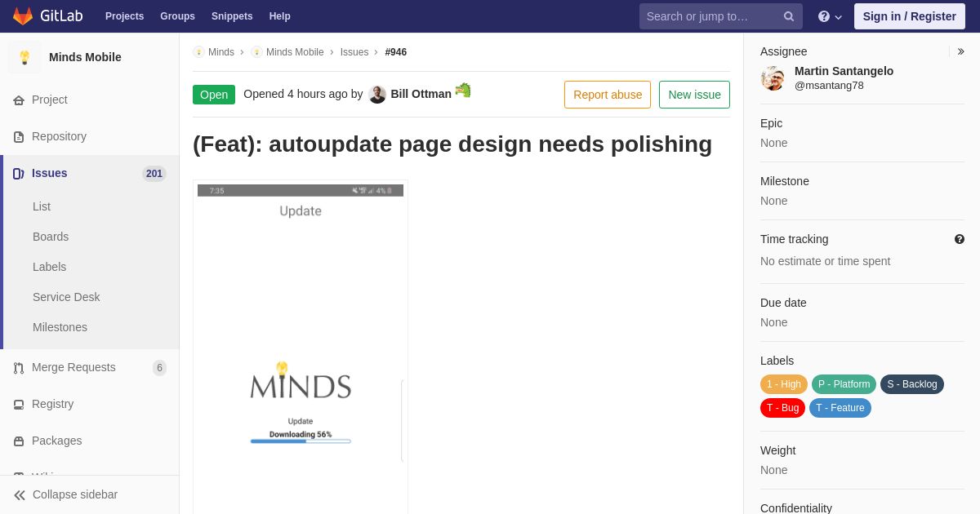The image size is (980, 514).
Task: Click the Minds breadcrumb bulb icon
Action: 198,52
